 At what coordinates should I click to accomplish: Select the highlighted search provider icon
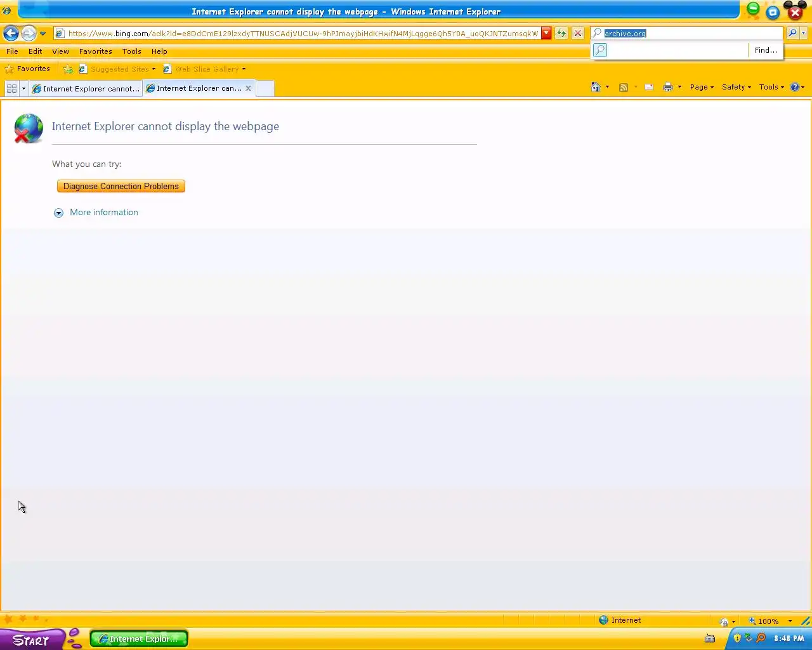click(600, 50)
